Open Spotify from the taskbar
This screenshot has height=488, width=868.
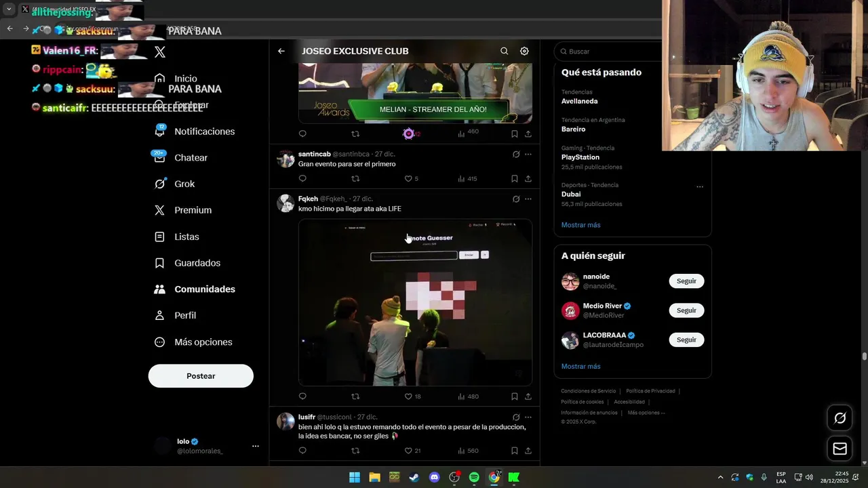(x=474, y=477)
